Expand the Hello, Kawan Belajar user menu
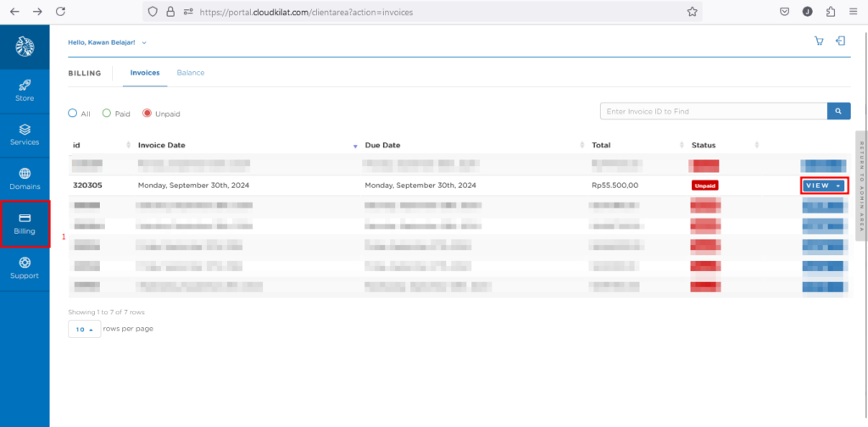 107,42
